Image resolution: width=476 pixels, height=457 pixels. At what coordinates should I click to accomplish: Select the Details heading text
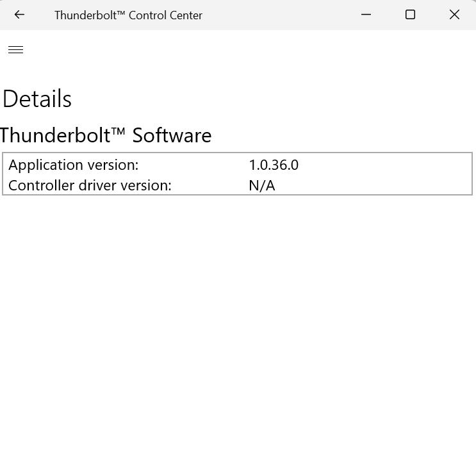pos(37,99)
